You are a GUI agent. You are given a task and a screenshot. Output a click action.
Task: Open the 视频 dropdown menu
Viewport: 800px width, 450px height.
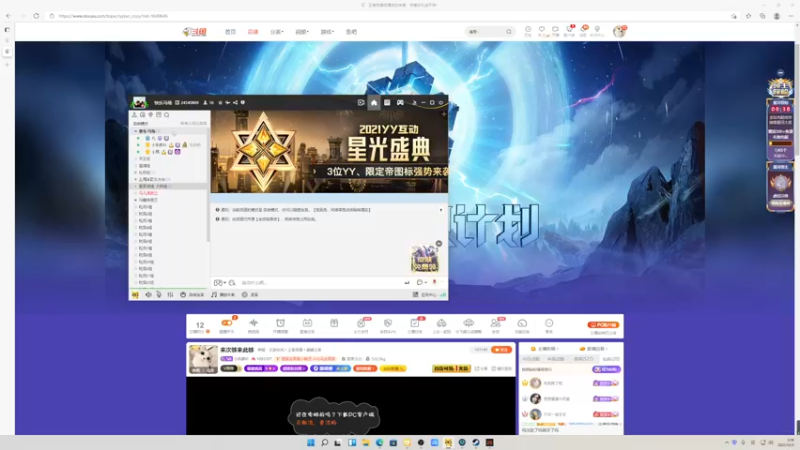(x=302, y=32)
